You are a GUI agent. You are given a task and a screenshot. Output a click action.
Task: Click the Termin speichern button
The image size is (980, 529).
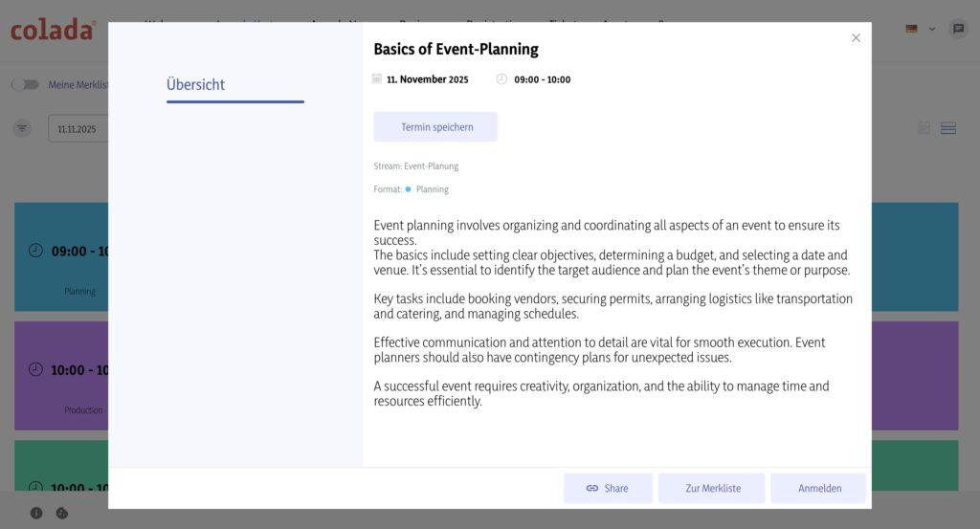point(435,127)
